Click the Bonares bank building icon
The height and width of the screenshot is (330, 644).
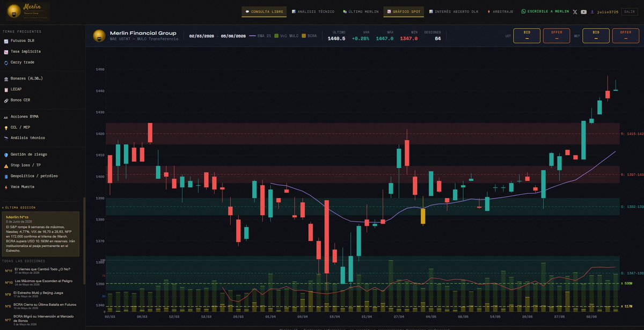[6, 78]
